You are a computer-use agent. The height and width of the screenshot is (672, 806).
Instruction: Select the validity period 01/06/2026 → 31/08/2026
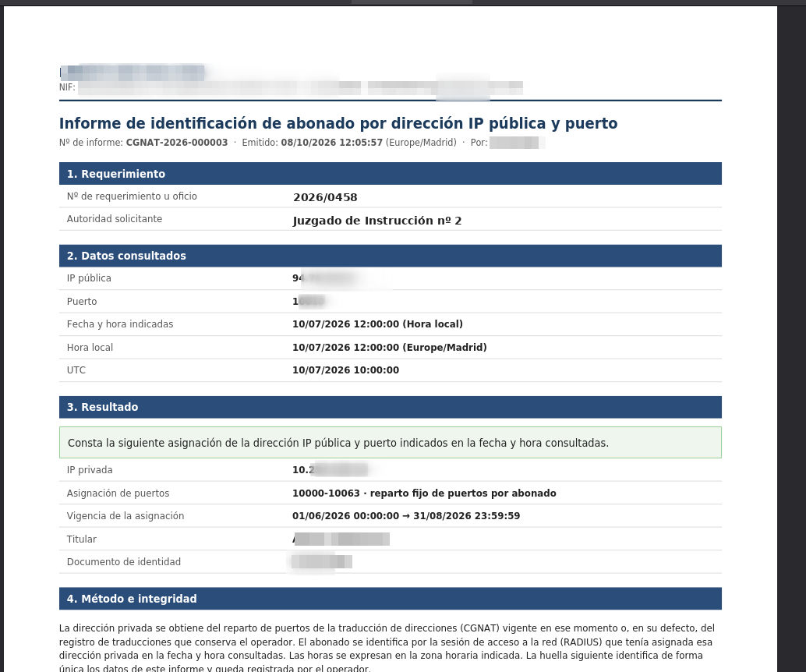406,516
